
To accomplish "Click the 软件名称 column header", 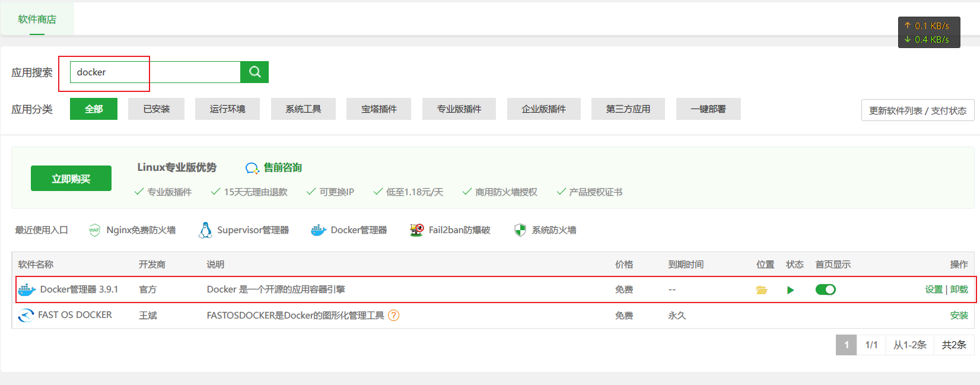I will pyautogui.click(x=36, y=265).
